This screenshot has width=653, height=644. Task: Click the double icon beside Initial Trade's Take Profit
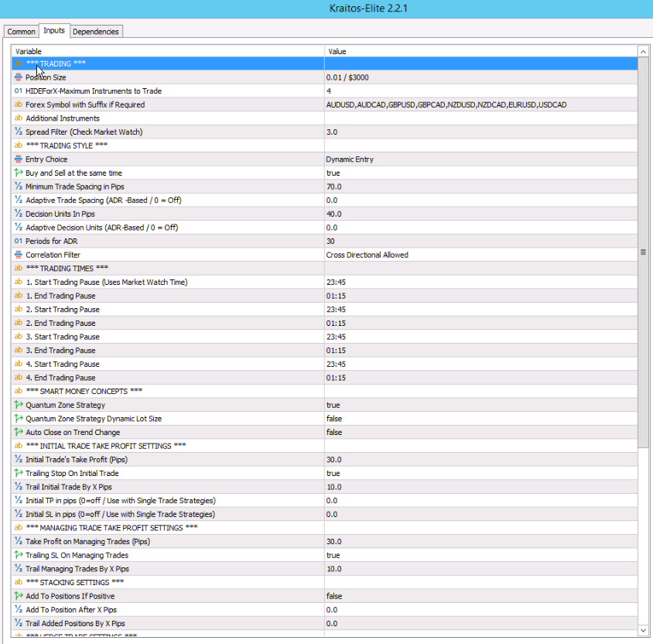pyautogui.click(x=19, y=460)
